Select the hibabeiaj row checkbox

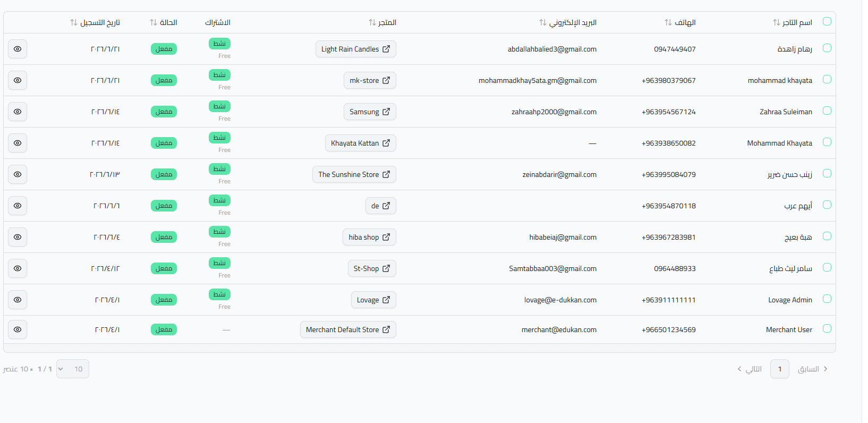click(x=827, y=236)
